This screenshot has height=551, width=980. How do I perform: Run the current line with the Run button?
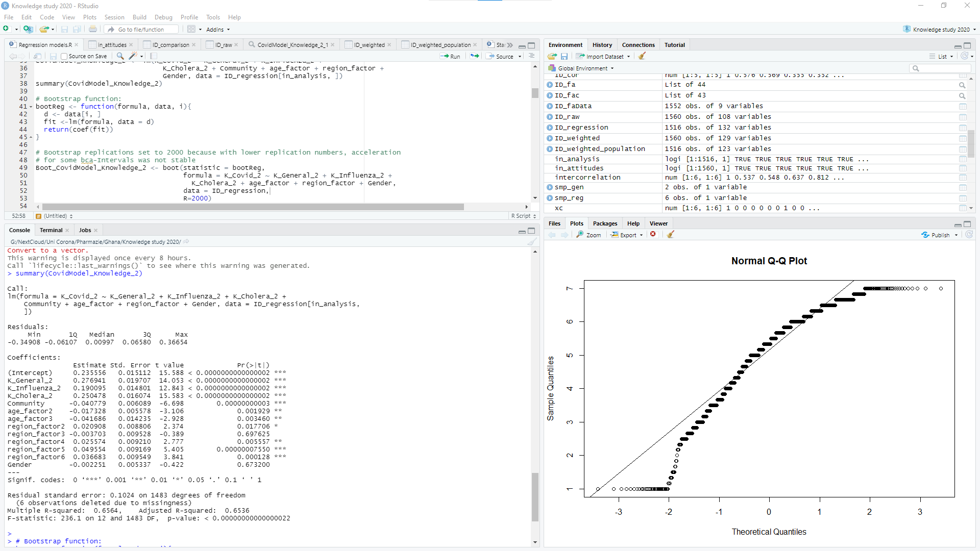(x=451, y=56)
